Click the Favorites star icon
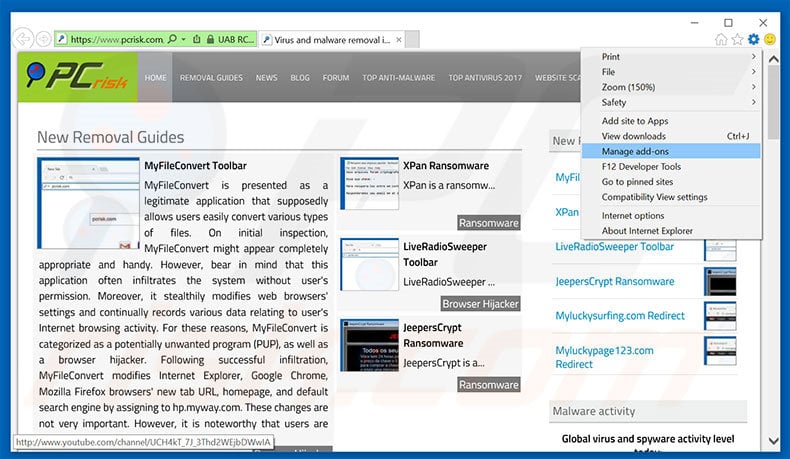Viewport: 790px width, 459px height. [x=737, y=39]
